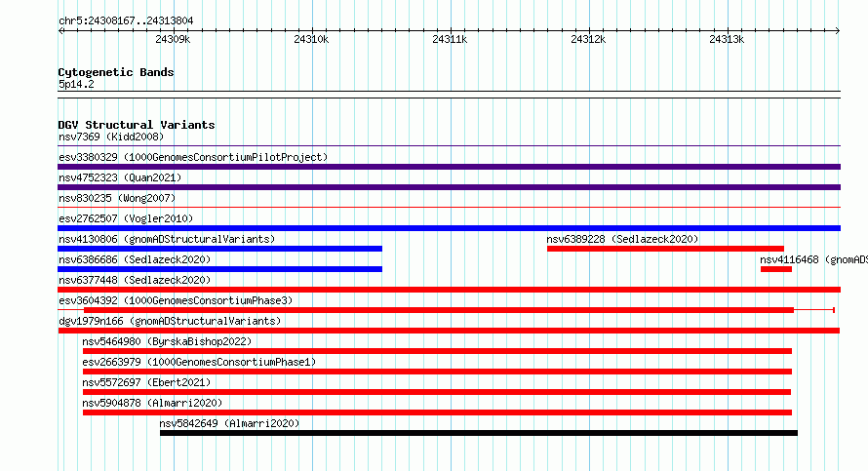This screenshot has height=471, width=868.
Task: Open nsv5904878 (Almarri2020) label
Action: coord(152,403)
